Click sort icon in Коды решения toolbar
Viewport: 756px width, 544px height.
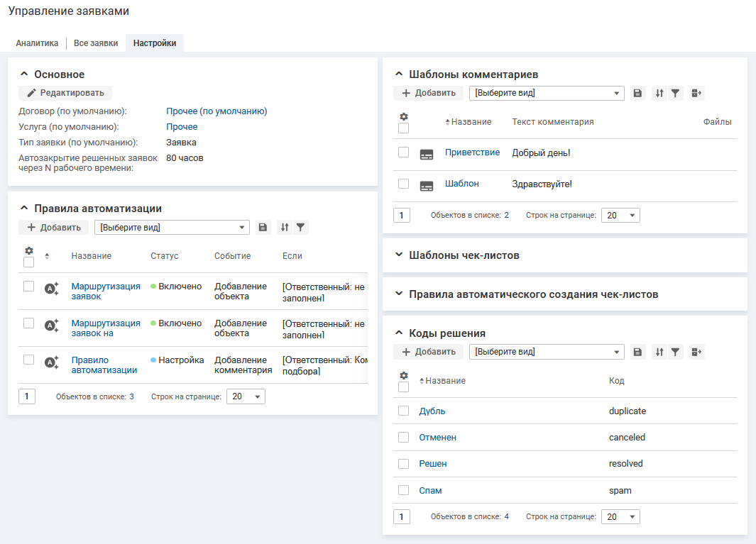(x=659, y=352)
